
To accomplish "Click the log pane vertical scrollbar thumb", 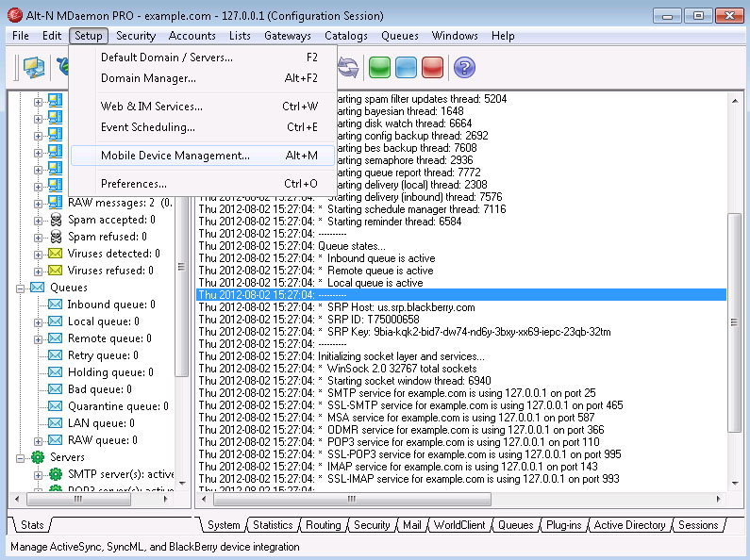I will (734, 322).
